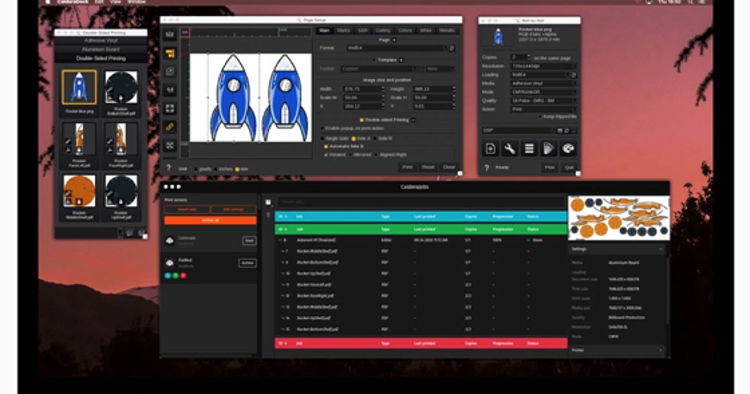Viewport: 750px width, 394px height.
Task: Click the Archive button next to Flatbed
Action: [x=247, y=263]
